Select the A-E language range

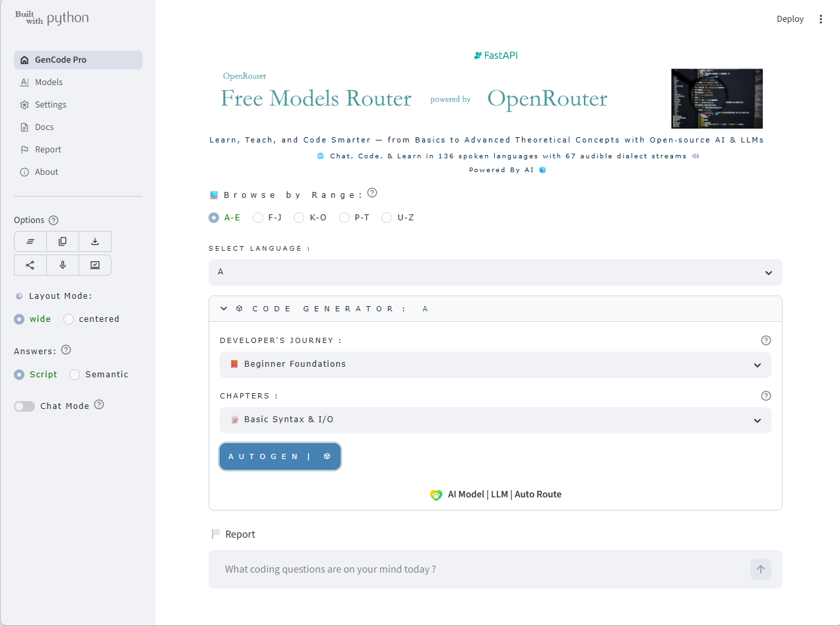pyautogui.click(x=224, y=218)
